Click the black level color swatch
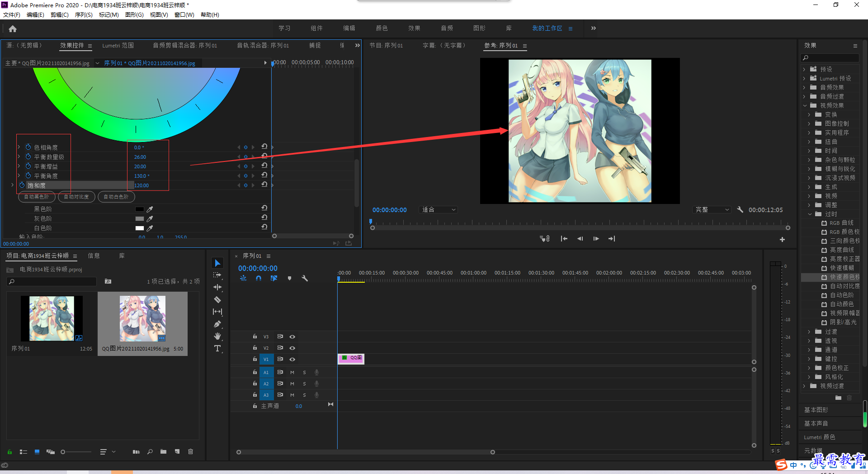 tap(140, 209)
